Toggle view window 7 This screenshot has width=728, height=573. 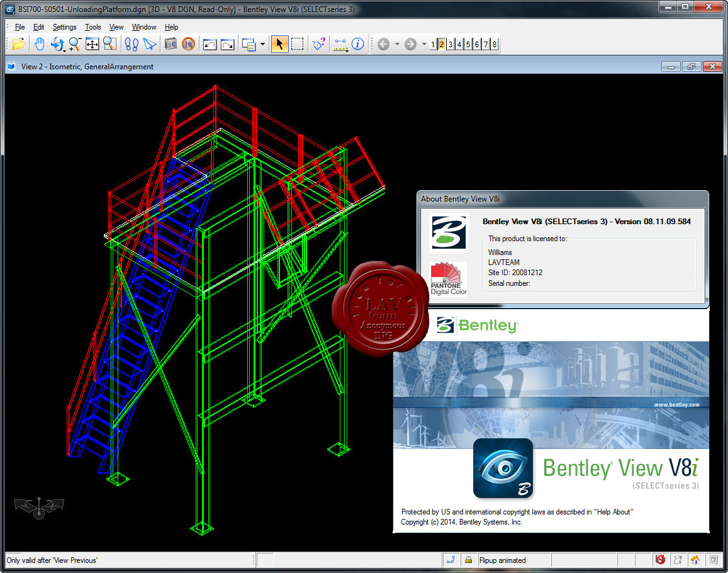click(486, 44)
